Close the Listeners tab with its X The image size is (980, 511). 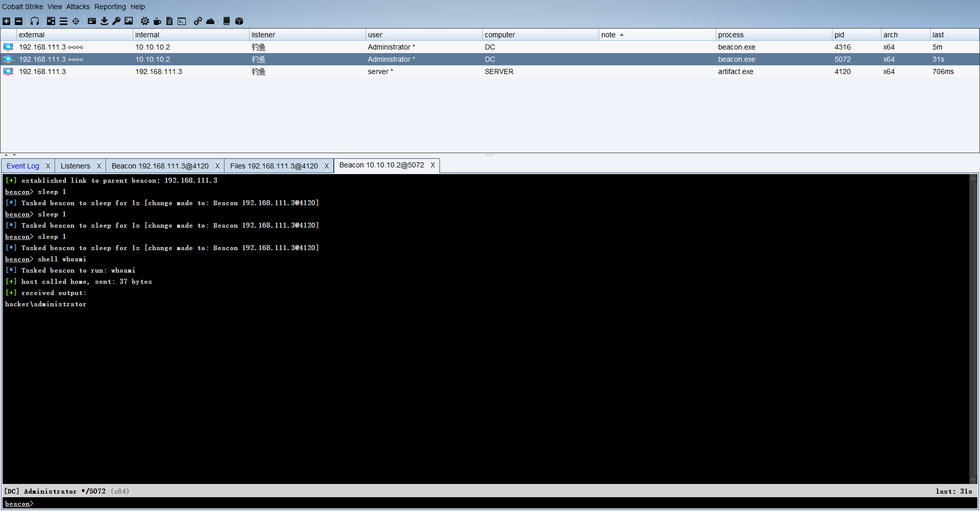coord(99,166)
